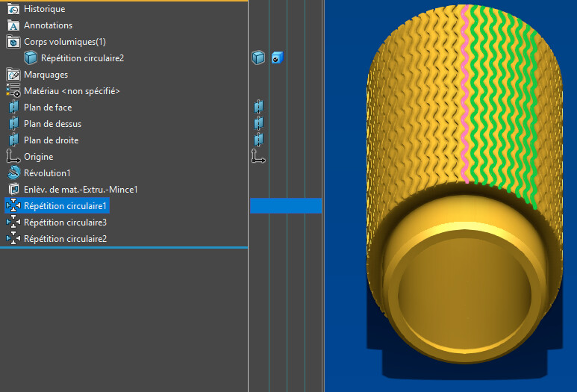Toggle Plan de droite visibility in display pane
The image size is (577, 392).
click(259, 140)
